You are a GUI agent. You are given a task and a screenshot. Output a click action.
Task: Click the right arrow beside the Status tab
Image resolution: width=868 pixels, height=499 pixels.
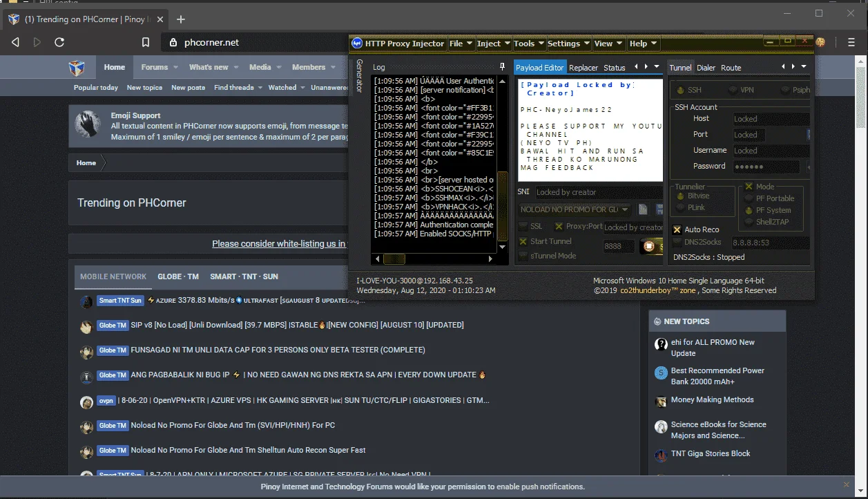point(646,67)
